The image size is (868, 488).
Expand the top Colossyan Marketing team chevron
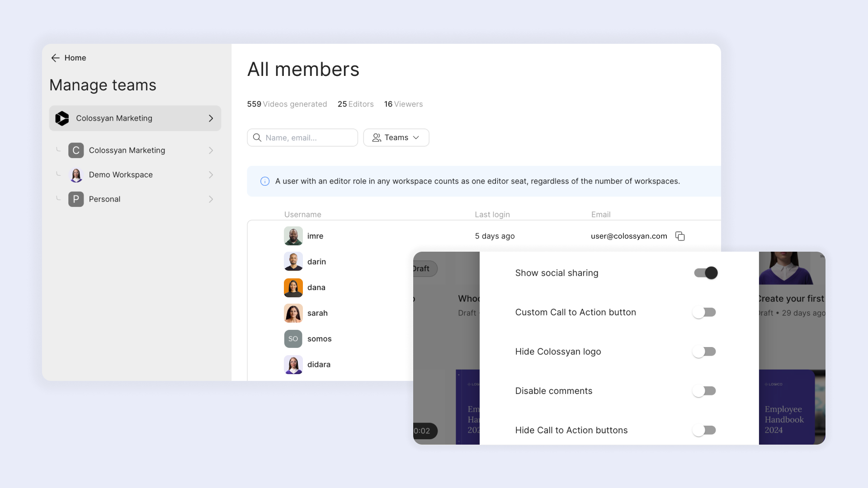211,118
